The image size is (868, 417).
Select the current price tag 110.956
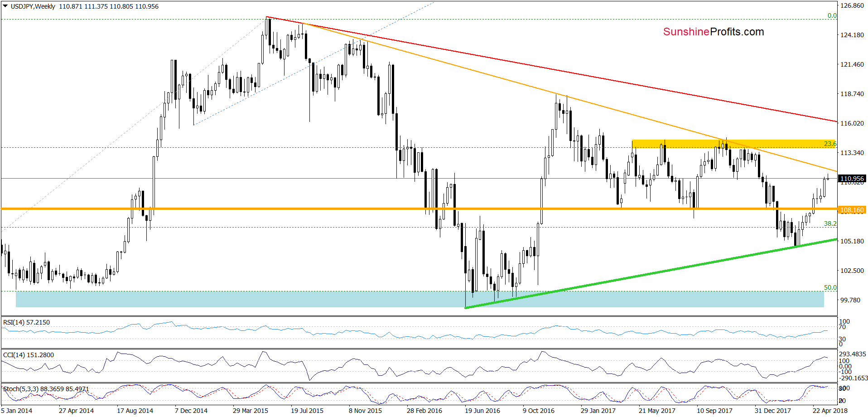click(x=852, y=179)
